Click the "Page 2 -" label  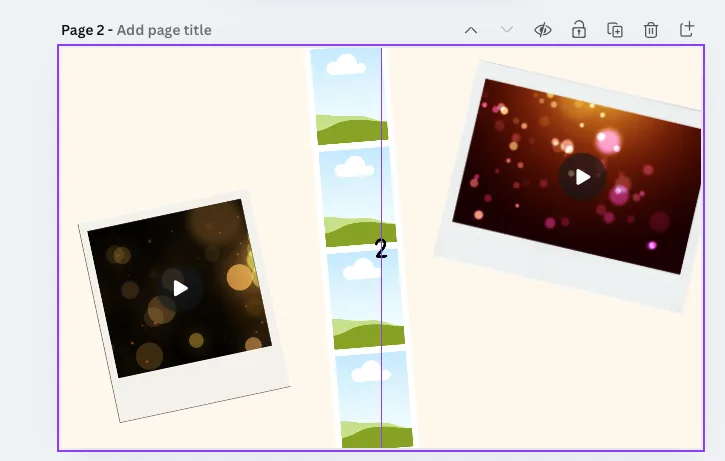[x=87, y=30]
